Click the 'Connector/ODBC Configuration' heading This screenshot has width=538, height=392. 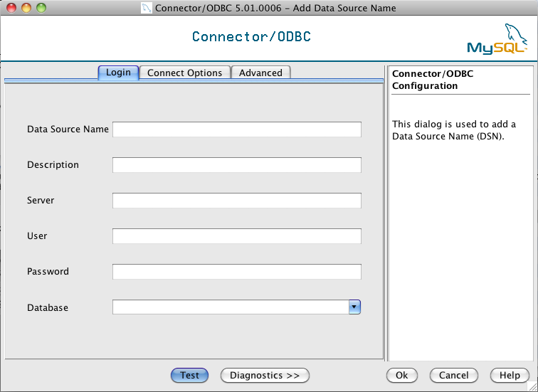point(433,80)
